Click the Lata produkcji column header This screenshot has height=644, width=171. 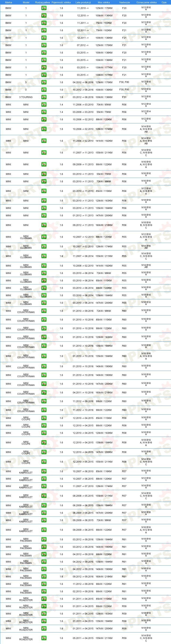click(83, 2)
